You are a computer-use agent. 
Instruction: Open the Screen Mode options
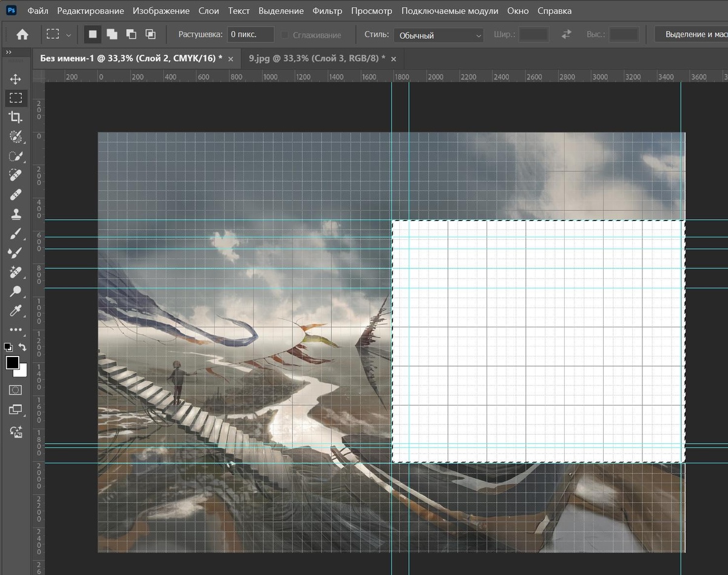[x=16, y=410]
